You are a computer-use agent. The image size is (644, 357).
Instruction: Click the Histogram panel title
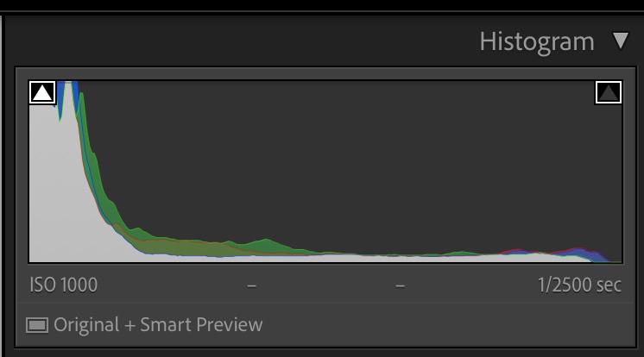[x=537, y=42]
